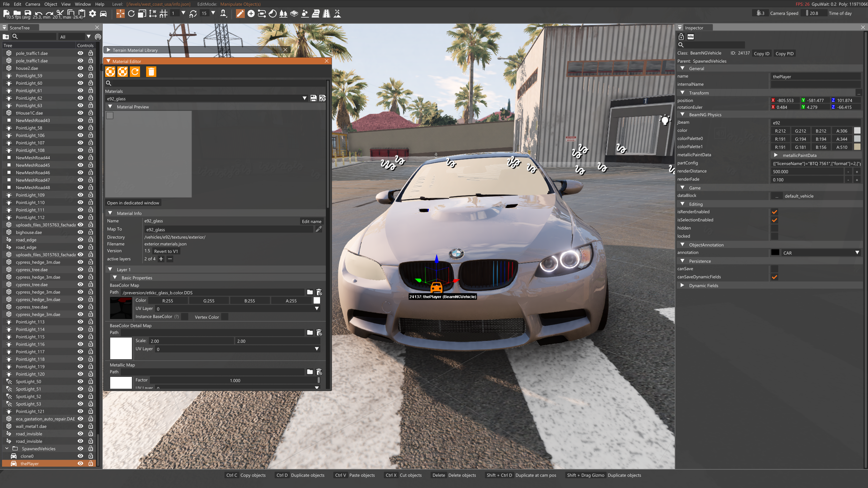The width and height of the screenshot is (868, 488).
Task: Click Copy PID button
Action: pyautogui.click(x=785, y=54)
